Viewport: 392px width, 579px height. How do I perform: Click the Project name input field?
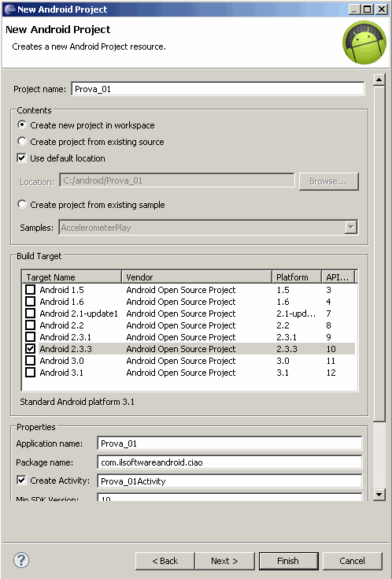click(x=218, y=89)
